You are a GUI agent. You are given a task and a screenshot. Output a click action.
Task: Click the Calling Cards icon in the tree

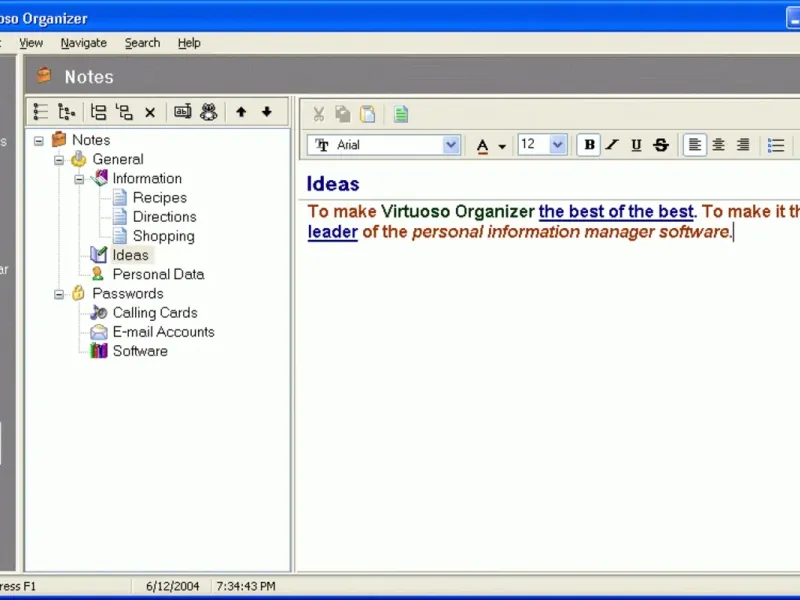[98, 312]
